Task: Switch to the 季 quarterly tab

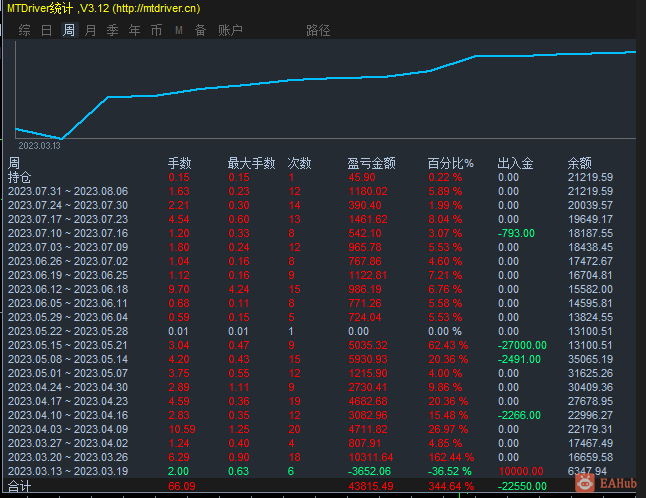Action: 112,30
